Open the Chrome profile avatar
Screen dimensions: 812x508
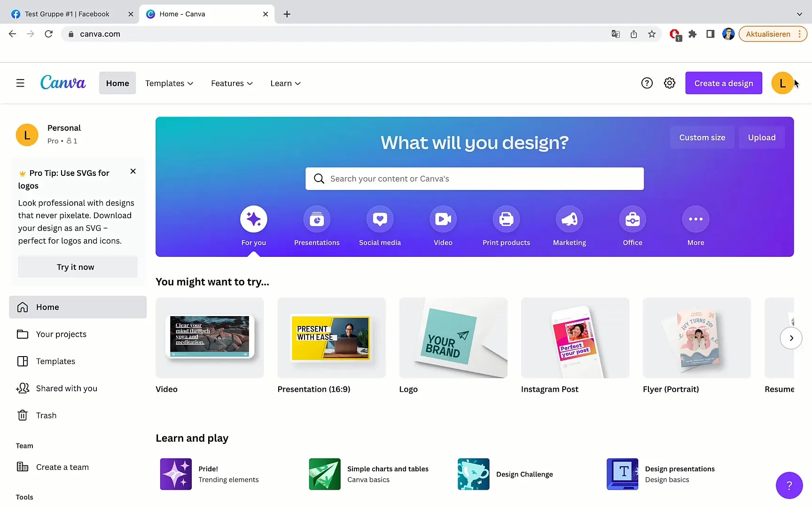point(728,34)
